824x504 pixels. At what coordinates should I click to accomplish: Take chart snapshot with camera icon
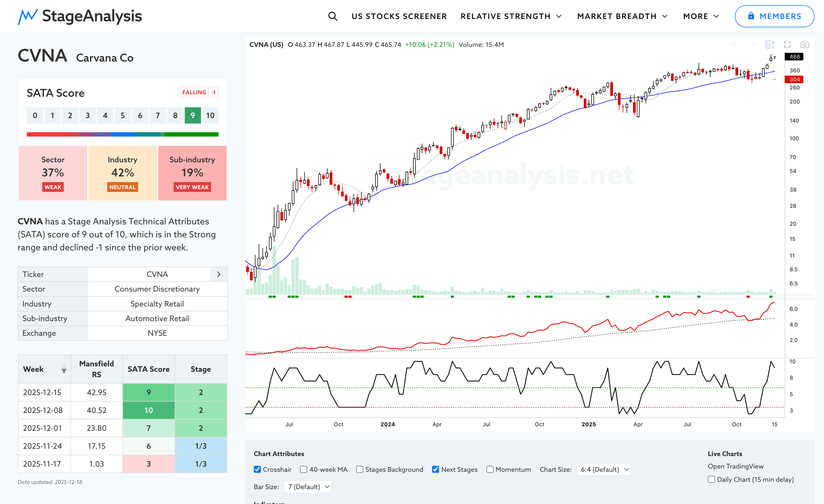click(804, 44)
